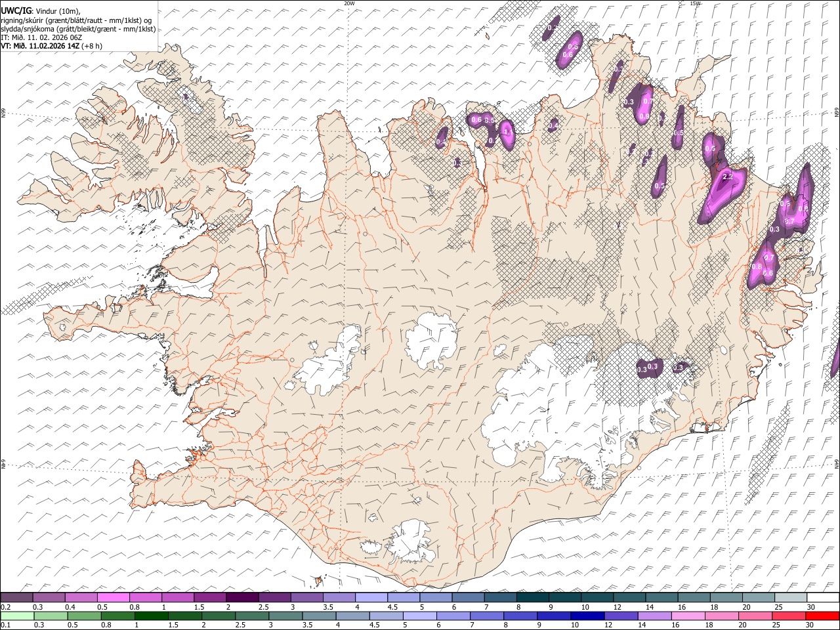The image size is (840, 630).
Task: Click the white swatch at the end of the upper legend
Action: pos(823,598)
